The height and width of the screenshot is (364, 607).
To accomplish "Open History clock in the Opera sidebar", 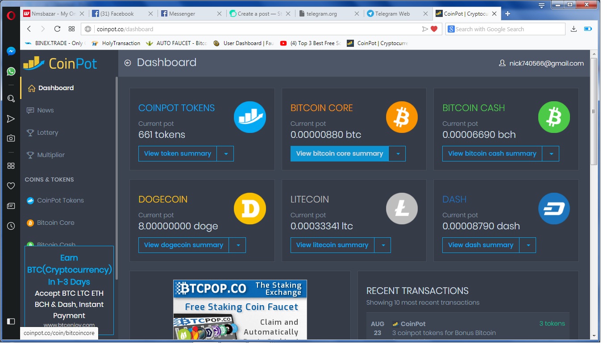I will (11, 226).
